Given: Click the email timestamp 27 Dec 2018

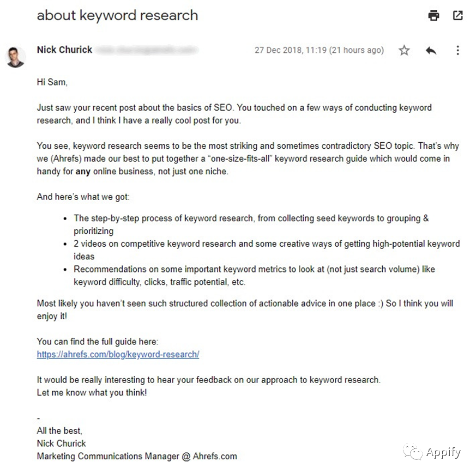Looking at the screenshot, I should (319, 50).
